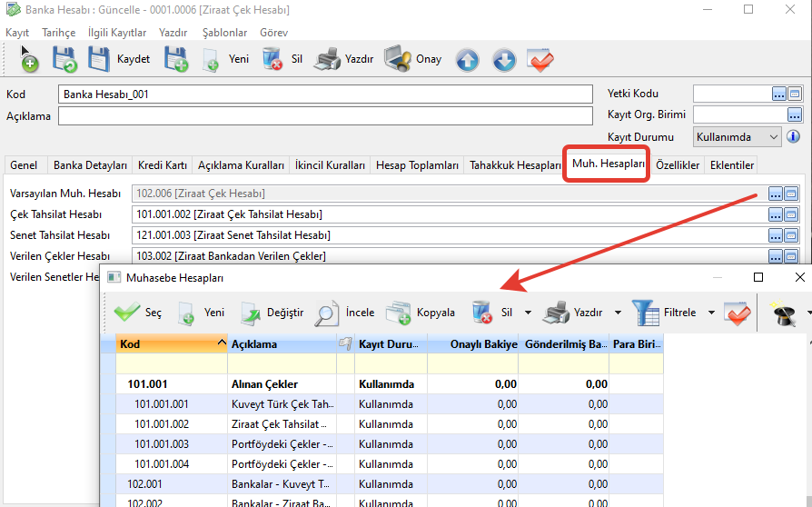812x507 pixels.
Task: Sort by the Kod column header
Action: 163,344
